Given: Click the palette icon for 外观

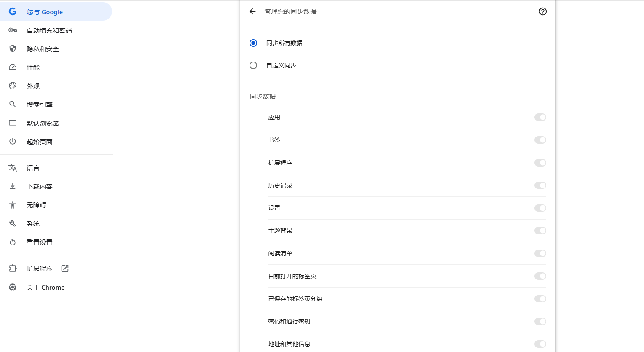Looking at the screenshot, I should click(13, 86).
